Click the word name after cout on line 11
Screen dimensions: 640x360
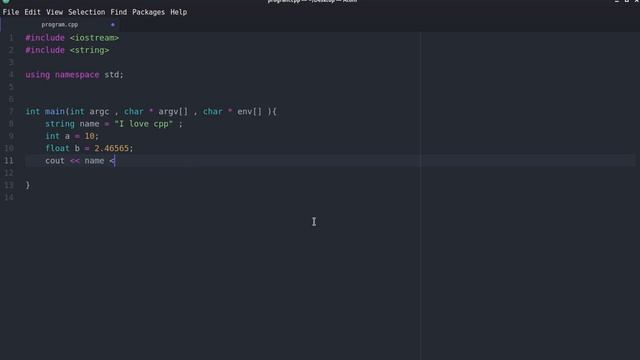[94, 160]
